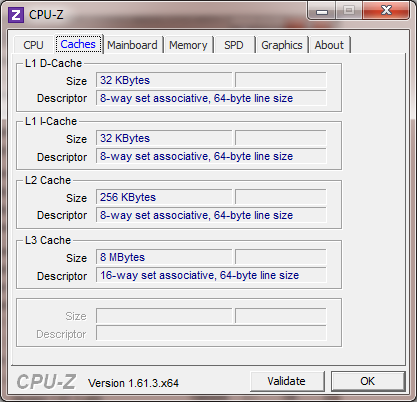Screen dimensions: 417x402
Task: Minimize the CPU-Z window
Action: tap(322, 11)
